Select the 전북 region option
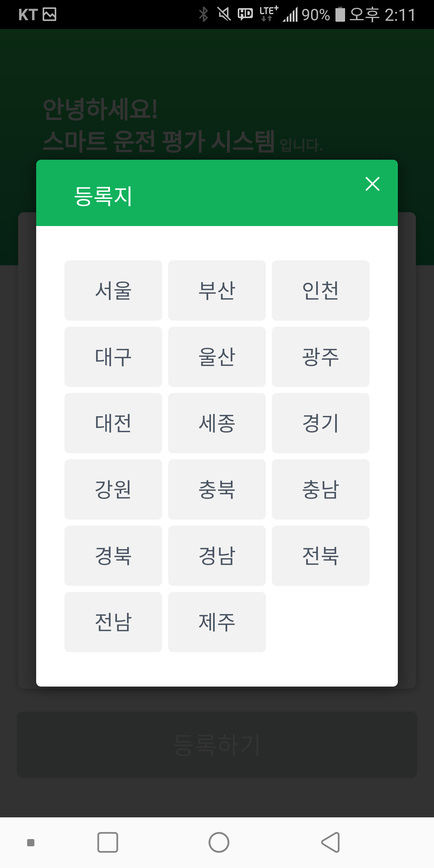The image size is (434, 868). (x=320, y=556)
